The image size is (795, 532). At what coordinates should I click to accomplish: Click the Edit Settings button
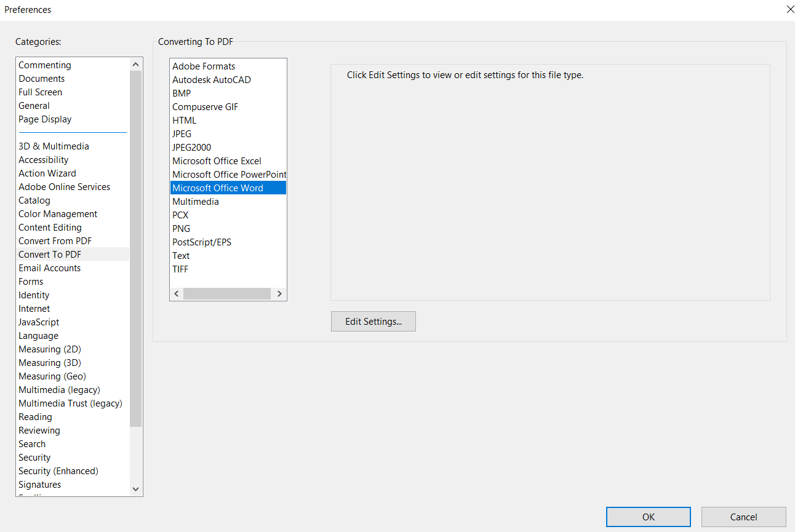point(373,321)
